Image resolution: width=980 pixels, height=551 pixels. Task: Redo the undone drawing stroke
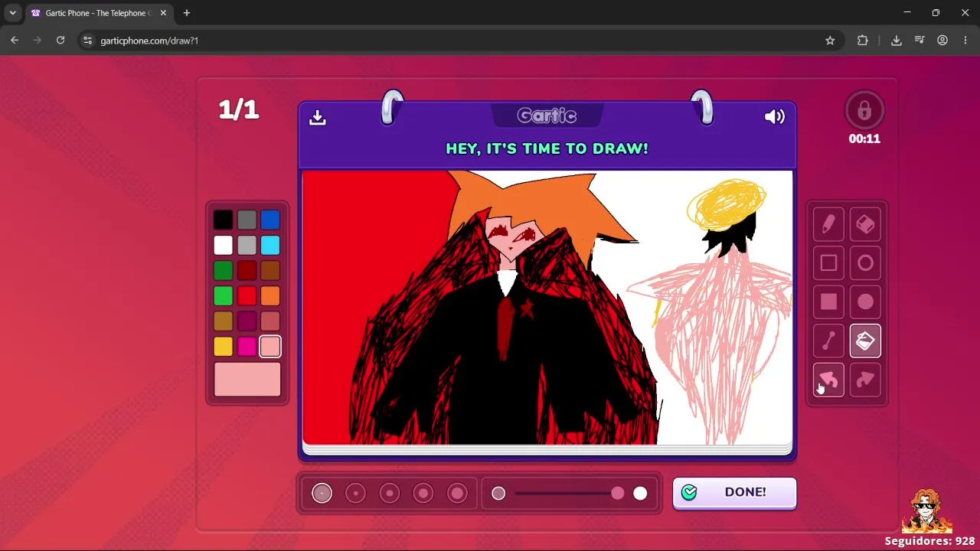(865, 380)
